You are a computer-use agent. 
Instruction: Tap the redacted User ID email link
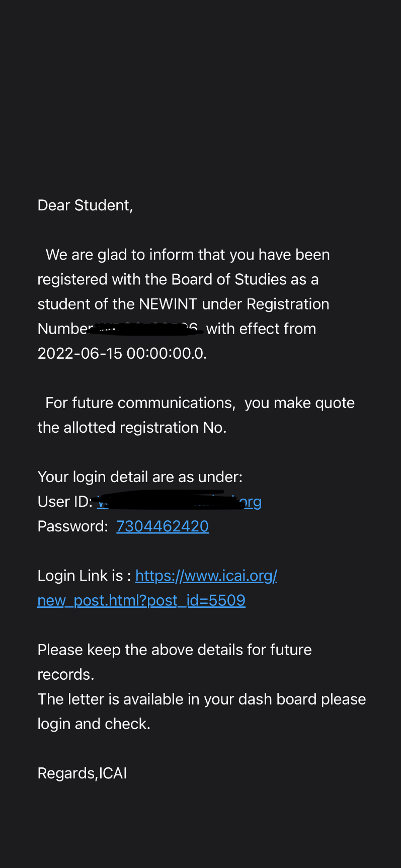pyautogui.click(x=179, y=502)
